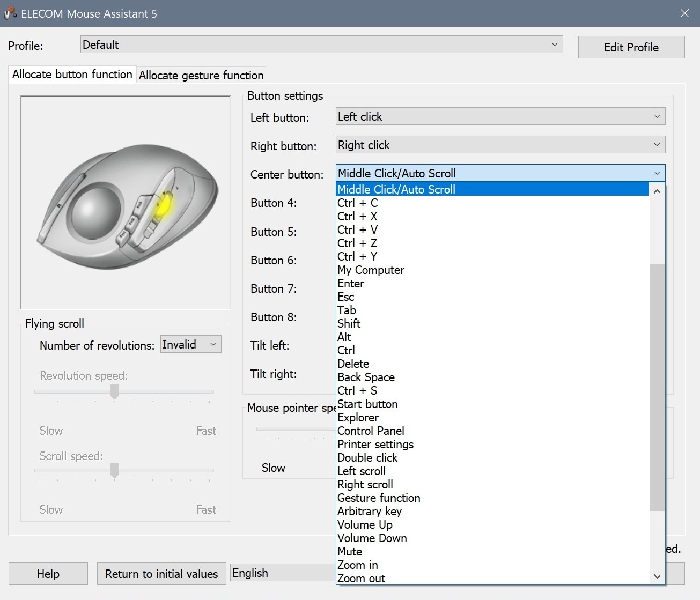Click the dropdown list scroll down arrow
700x600 pixels.
657,576
